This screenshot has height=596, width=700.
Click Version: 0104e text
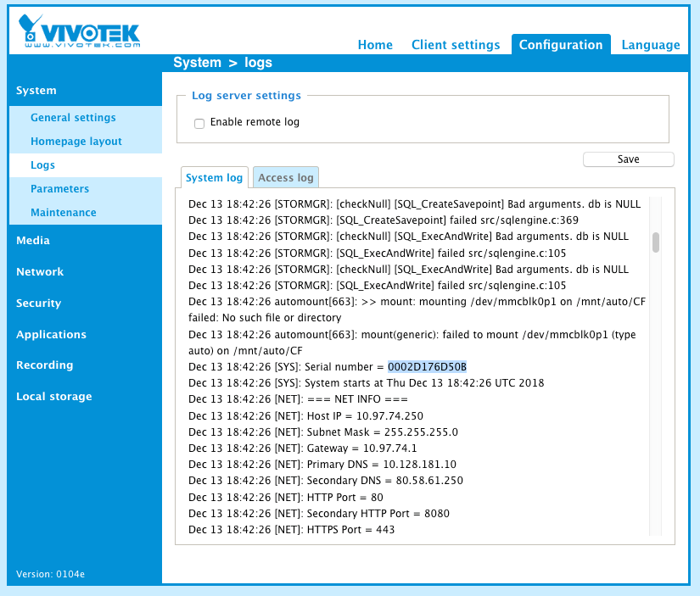click(x=50, y=574)
